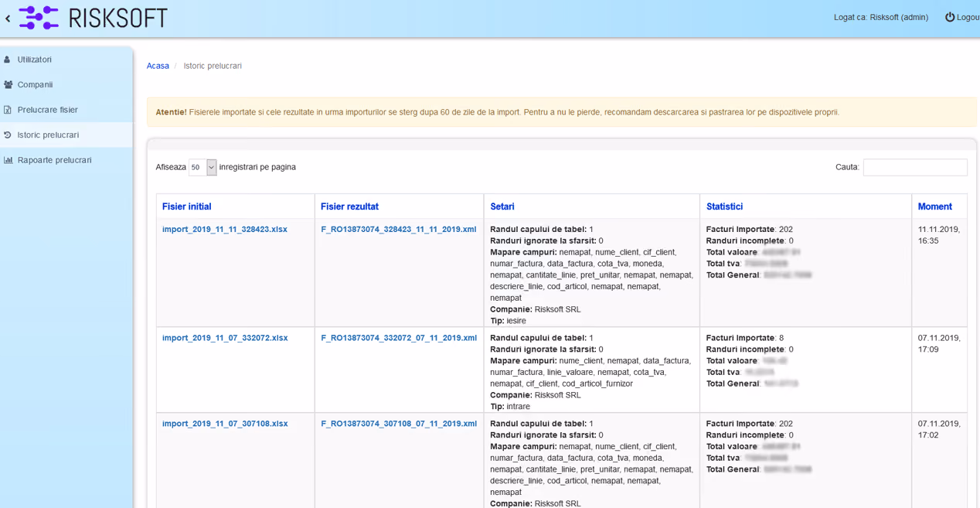Download F_RO13873074_307108_07_11_2019.xml result file
Screen dimensions: 980x508
399,424
